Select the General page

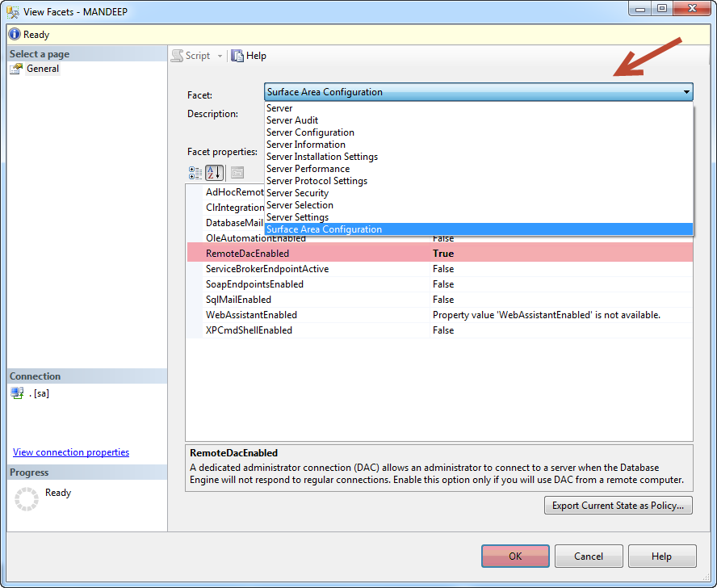pos(43,69)
